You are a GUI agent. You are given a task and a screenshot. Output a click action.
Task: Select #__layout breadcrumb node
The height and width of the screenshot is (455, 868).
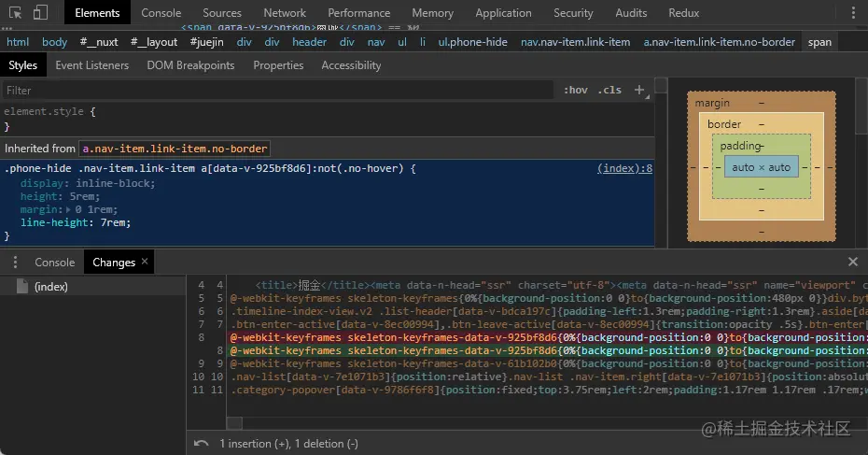[154, 42]
